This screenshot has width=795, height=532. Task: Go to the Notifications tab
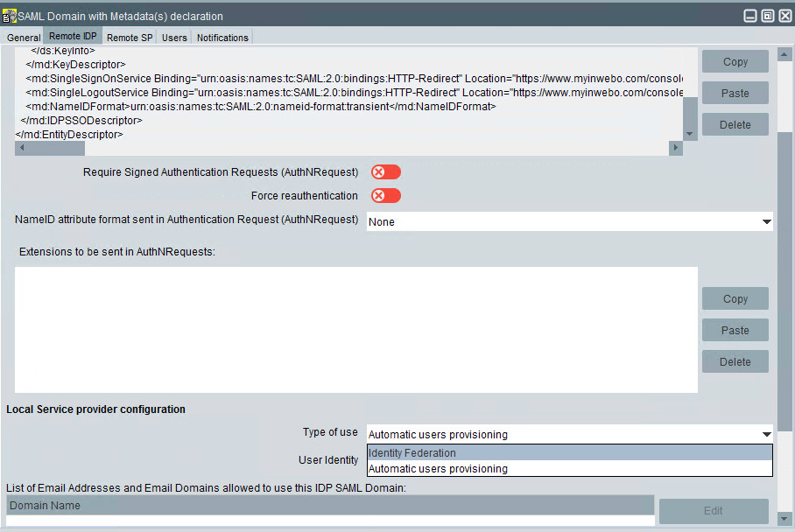(x=222, y=38)
